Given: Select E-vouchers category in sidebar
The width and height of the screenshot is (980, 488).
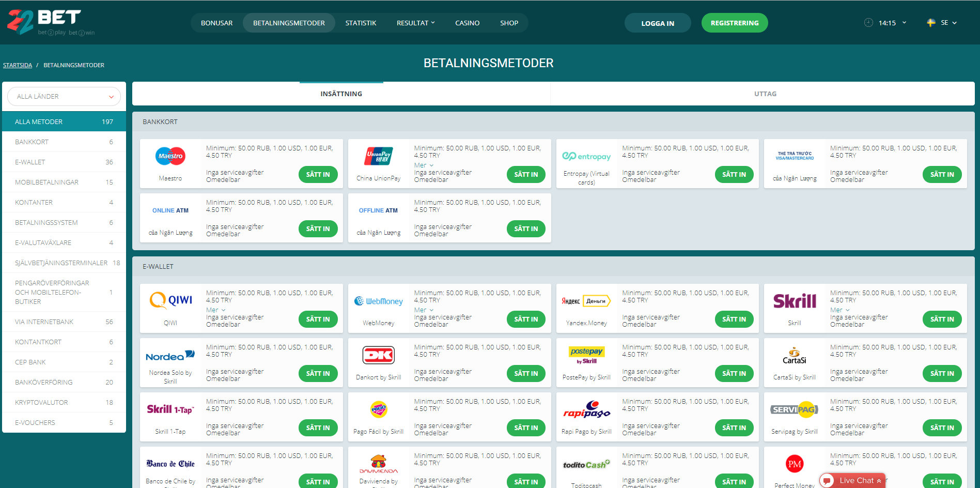Looking at the screenshot, I should [x=64, y=422].
